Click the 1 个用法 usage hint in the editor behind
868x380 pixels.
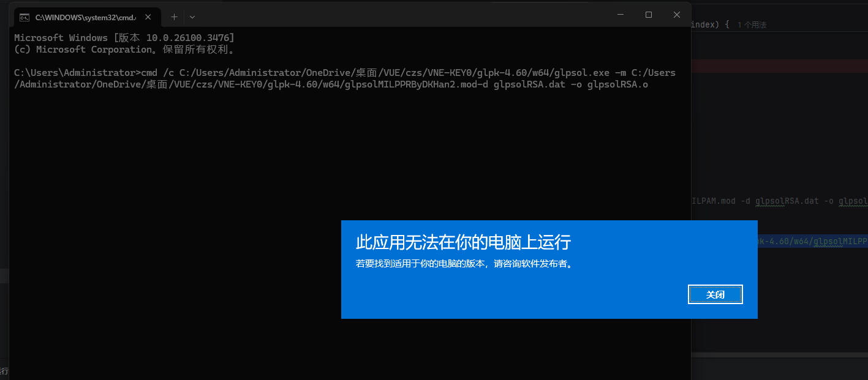(752, 25)
